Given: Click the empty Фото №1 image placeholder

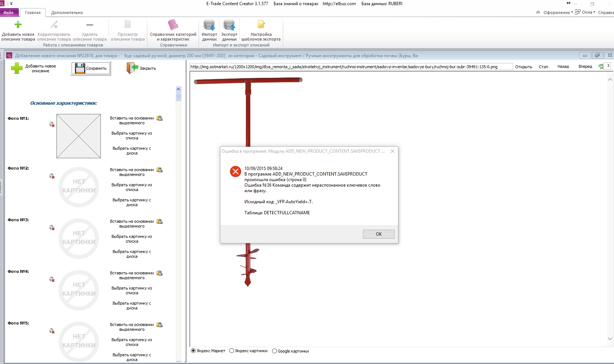Looking at the screenshot, I should [79, 136].
